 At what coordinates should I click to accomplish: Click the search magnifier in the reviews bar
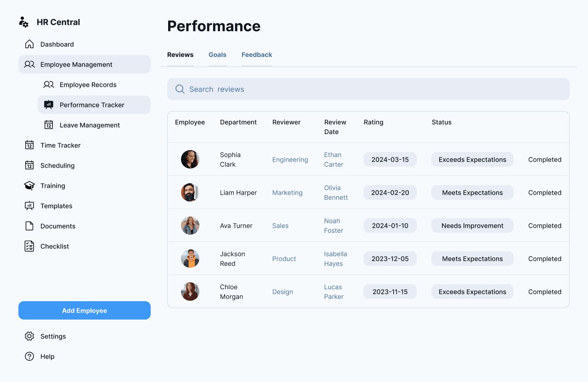click(180, 89)
